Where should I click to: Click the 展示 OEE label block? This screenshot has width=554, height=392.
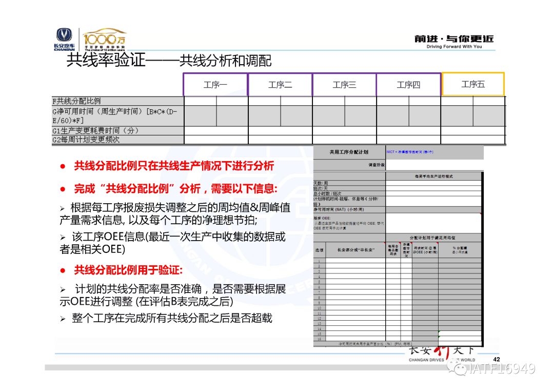(x=349, y=223)
